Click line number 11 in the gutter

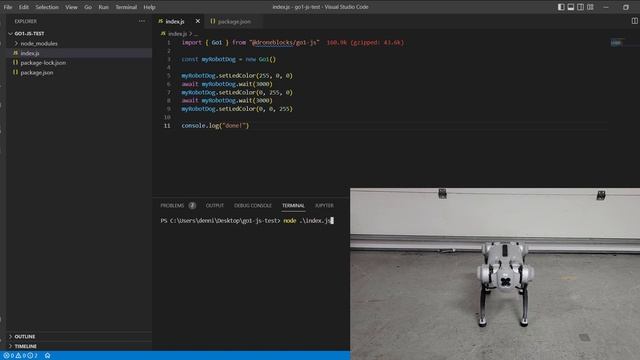(167, 126)
